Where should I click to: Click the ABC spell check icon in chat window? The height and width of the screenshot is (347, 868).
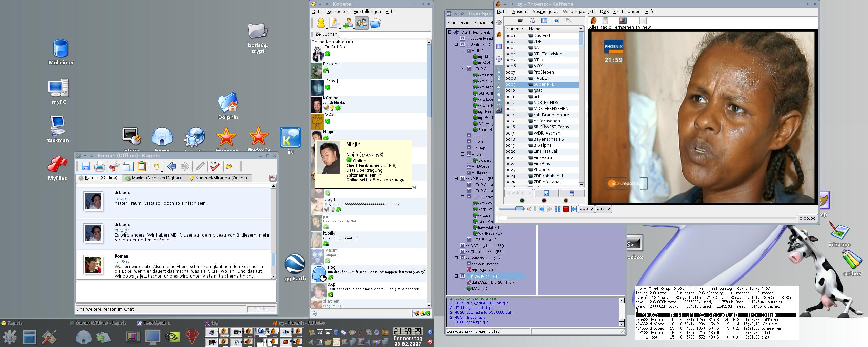[215, 166]
